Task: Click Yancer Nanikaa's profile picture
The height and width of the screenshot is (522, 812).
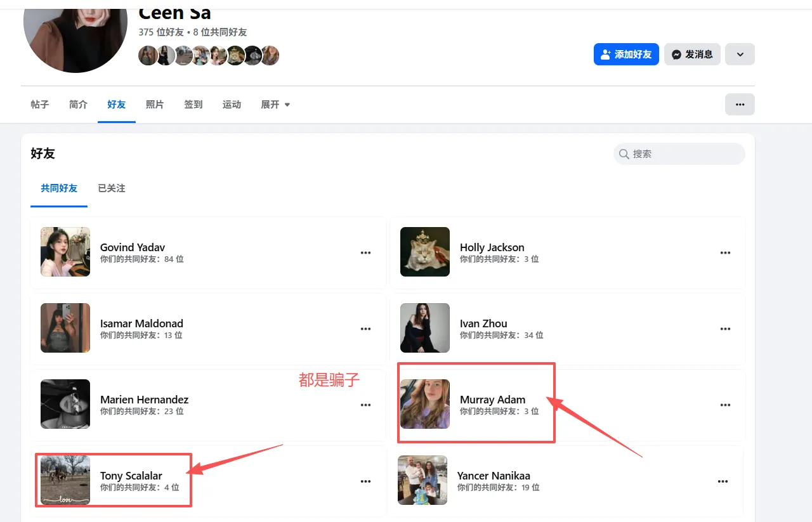Action: 422,480
